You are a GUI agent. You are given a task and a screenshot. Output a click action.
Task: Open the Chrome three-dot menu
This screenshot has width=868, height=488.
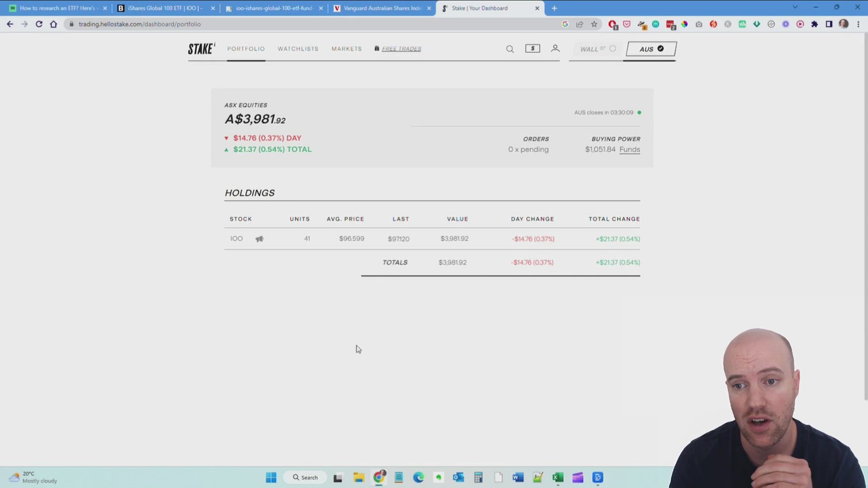click(858, 24)
